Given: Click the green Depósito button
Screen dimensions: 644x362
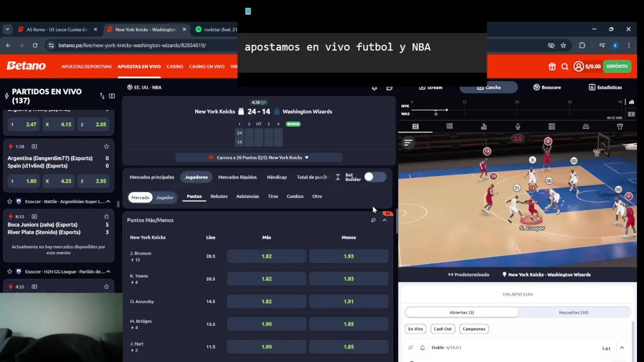Looking at the screenshot, I should click(x=617, y=66).
